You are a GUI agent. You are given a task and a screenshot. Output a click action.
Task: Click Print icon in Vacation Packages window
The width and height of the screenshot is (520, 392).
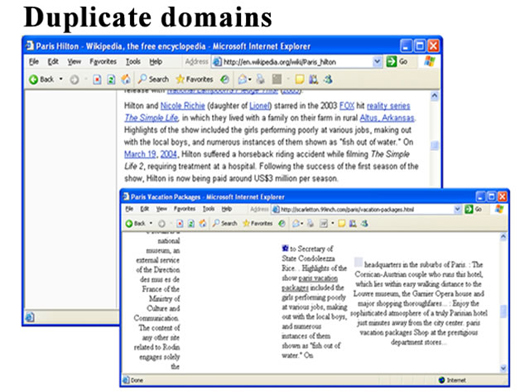(x=310, y=223)
